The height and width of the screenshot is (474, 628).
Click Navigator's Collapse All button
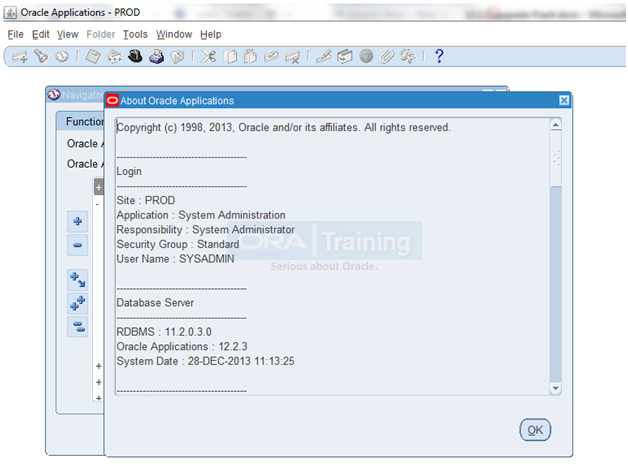tap(78, 327)
